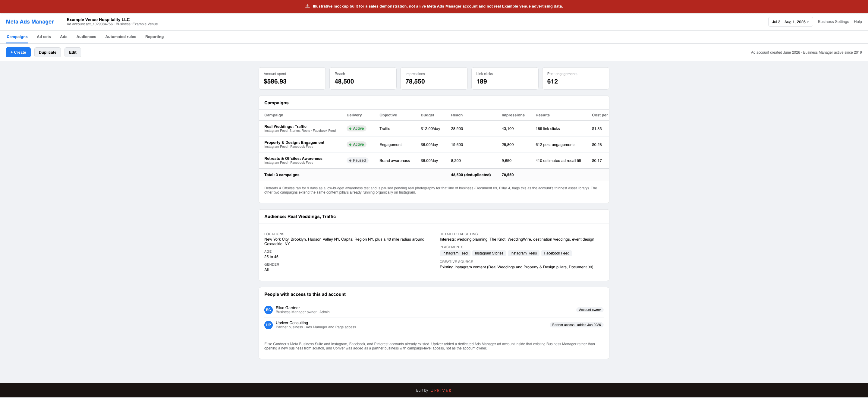Image resolution: width=868 pixels, height=398 pixels.
Task: Select the Amount spent card
Action: click(x=292, y=78)
